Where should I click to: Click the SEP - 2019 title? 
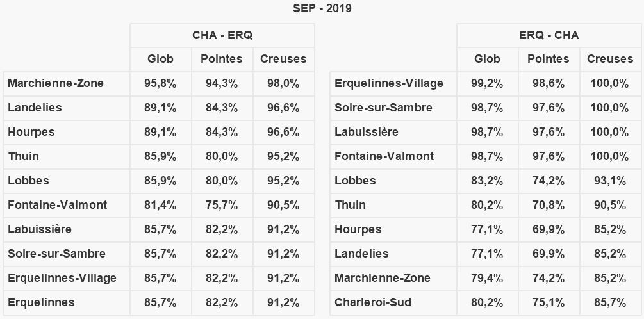[322, 8]
